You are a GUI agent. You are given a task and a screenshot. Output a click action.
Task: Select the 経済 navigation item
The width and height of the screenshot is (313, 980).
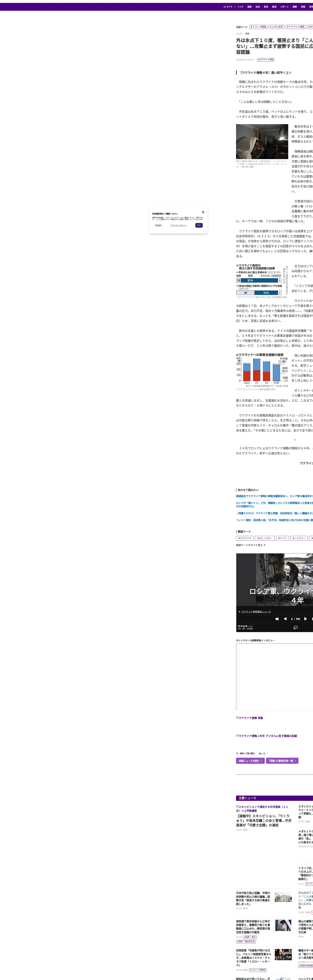click(274, 7)
